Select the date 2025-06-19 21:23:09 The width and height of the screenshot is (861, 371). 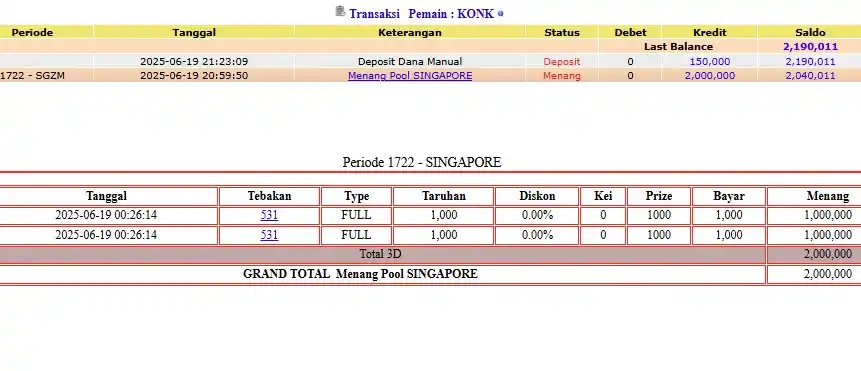pyautogui.click(x=194, y=61)
